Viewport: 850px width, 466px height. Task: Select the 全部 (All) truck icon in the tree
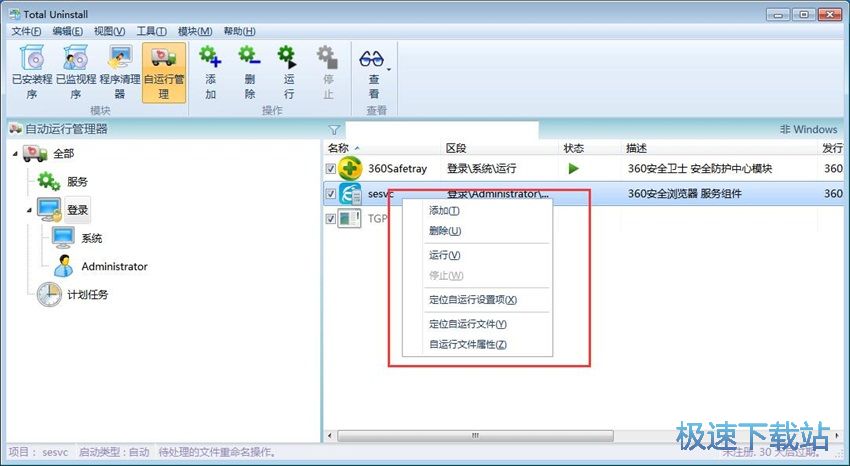click(x=35, y=153)
